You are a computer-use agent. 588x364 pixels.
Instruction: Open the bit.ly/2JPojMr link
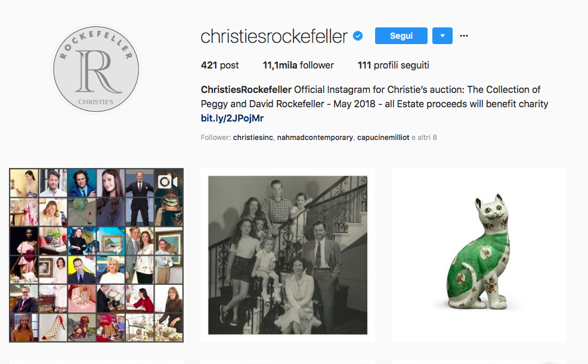(232, 119)
